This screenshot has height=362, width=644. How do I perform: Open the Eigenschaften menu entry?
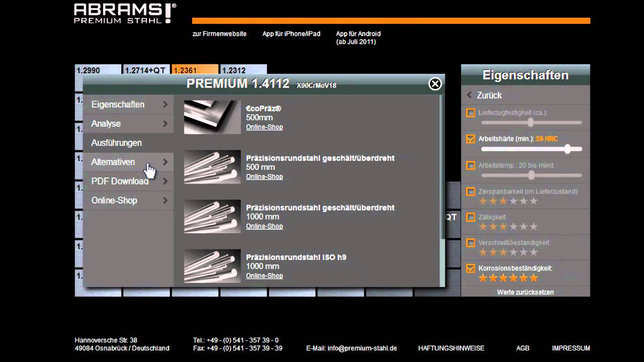click(x=129, y=105)
